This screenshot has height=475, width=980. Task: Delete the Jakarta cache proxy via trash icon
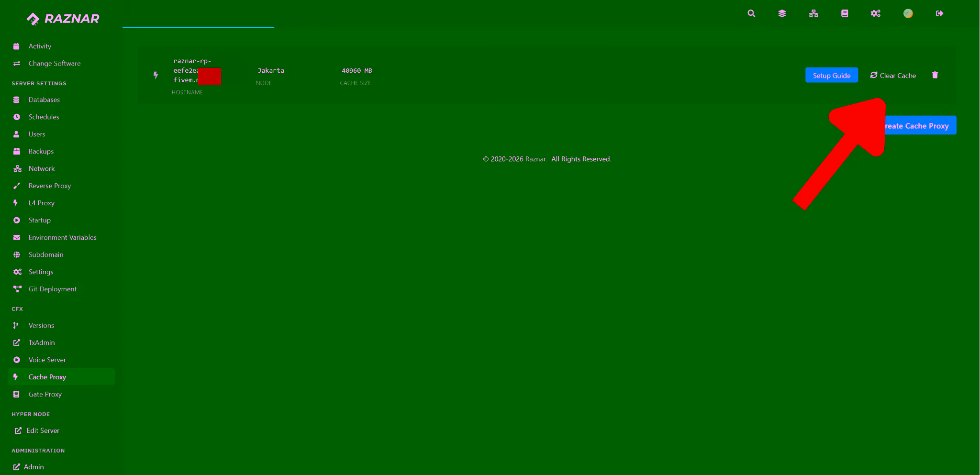[x=935, y=75]
